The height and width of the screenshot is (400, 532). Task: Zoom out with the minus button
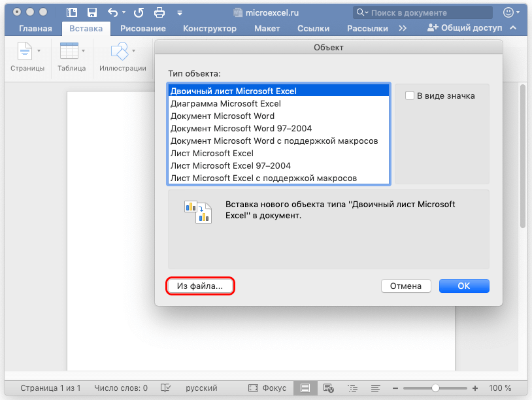coord(395,388)
